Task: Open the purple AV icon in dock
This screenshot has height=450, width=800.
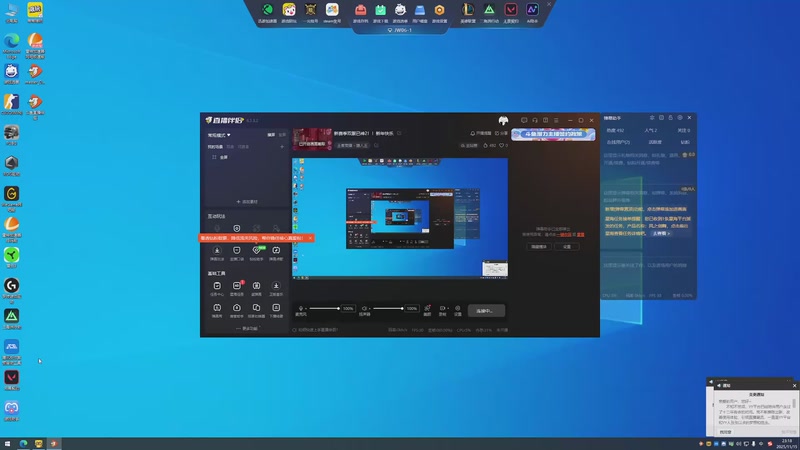Action: pyautogui.click(x=532, y=10)
